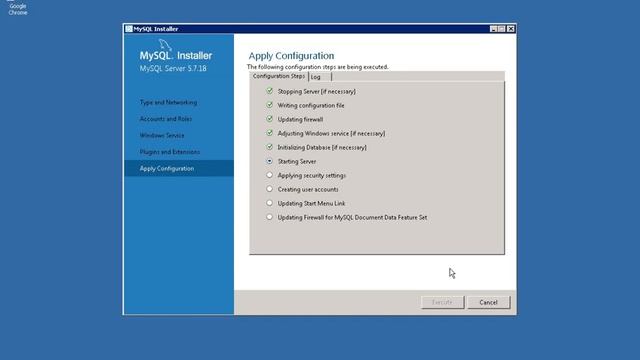The height and width of the screenshot is (360, 640).
Task: Select the Creating user accounts indicator
Action: pyautogui.click(x=269, y=189)
